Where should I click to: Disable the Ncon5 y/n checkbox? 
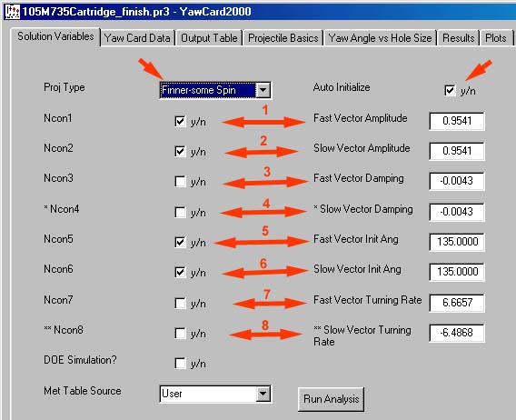tap(181, 242)
